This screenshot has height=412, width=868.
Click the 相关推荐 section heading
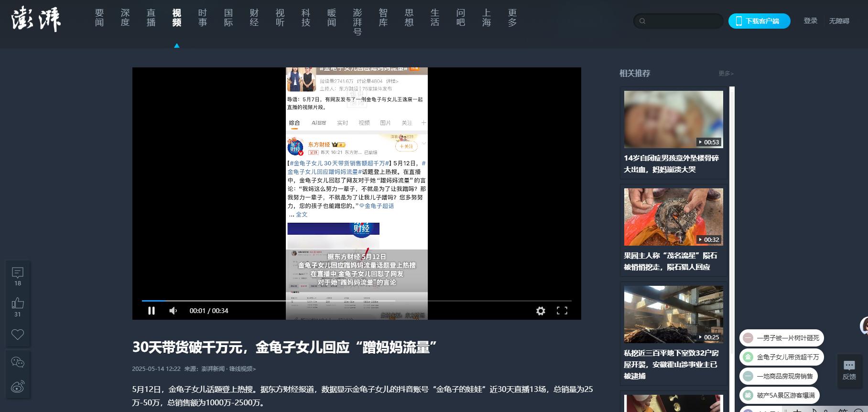(635, 73)
